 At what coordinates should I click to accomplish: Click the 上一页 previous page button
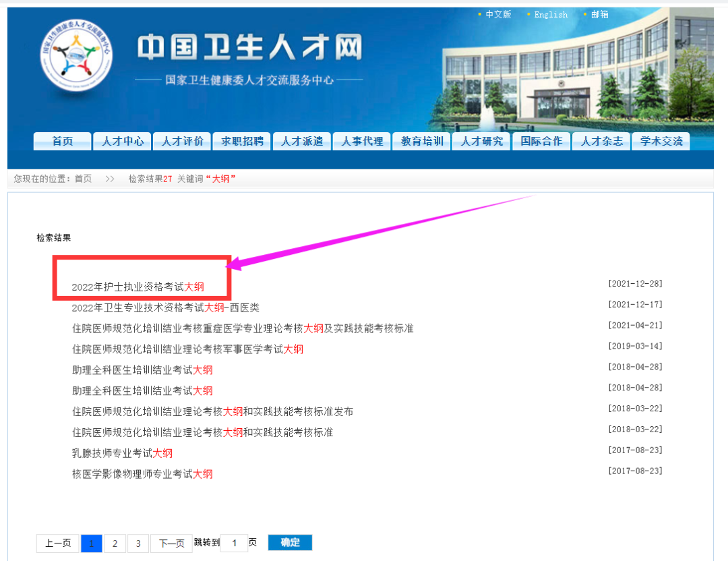pos(58,543)
